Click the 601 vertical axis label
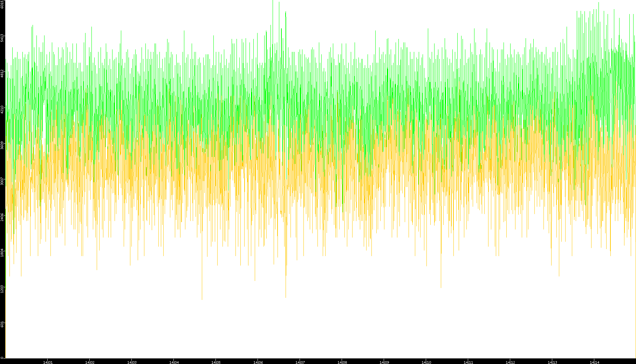Screen dimensions: 636x364 (x=2, y=324)
